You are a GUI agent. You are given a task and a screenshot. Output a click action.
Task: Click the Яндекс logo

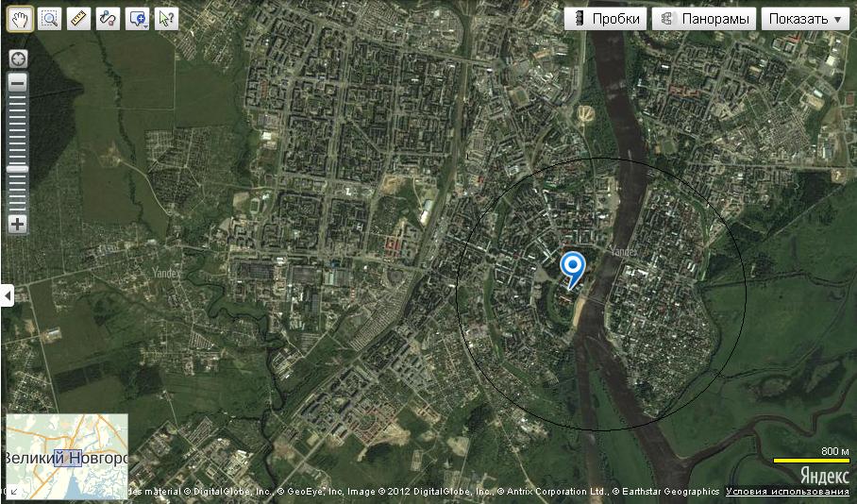[825, 475]
